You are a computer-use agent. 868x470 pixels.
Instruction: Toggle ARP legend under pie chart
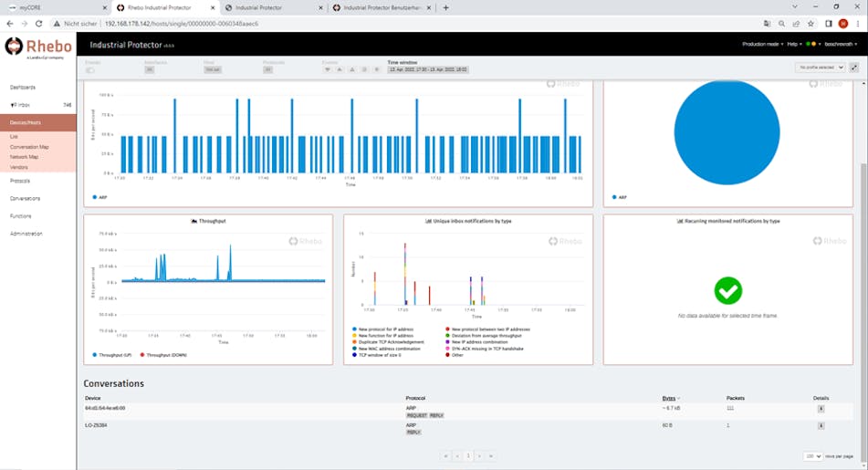[620, 197]
